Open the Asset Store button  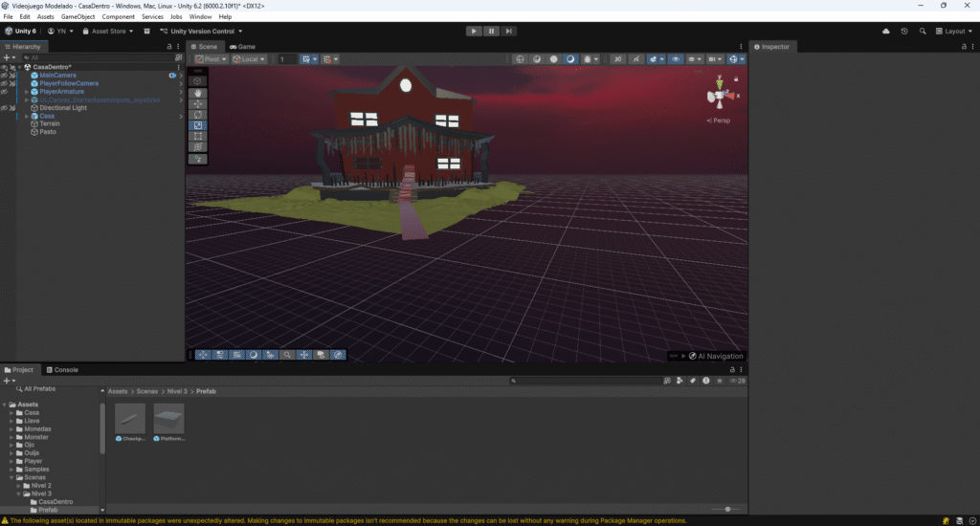pos(108,31)
